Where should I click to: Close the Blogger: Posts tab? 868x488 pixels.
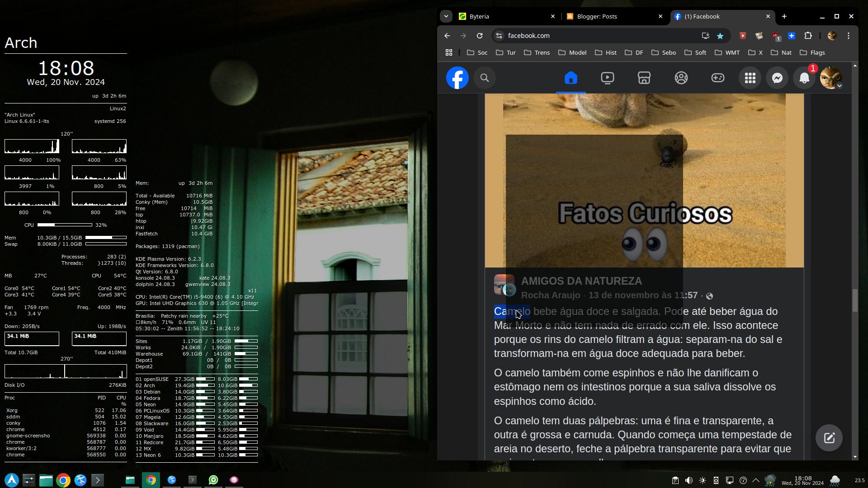(x=660, y=16)
